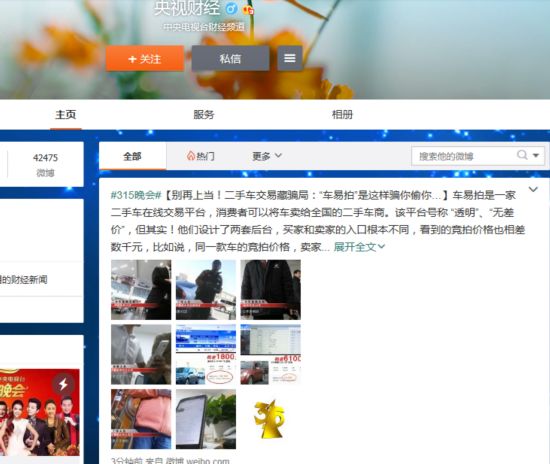Screen dimensions: 550x464
Task: Open 私信 private message button
Action: 230,58
